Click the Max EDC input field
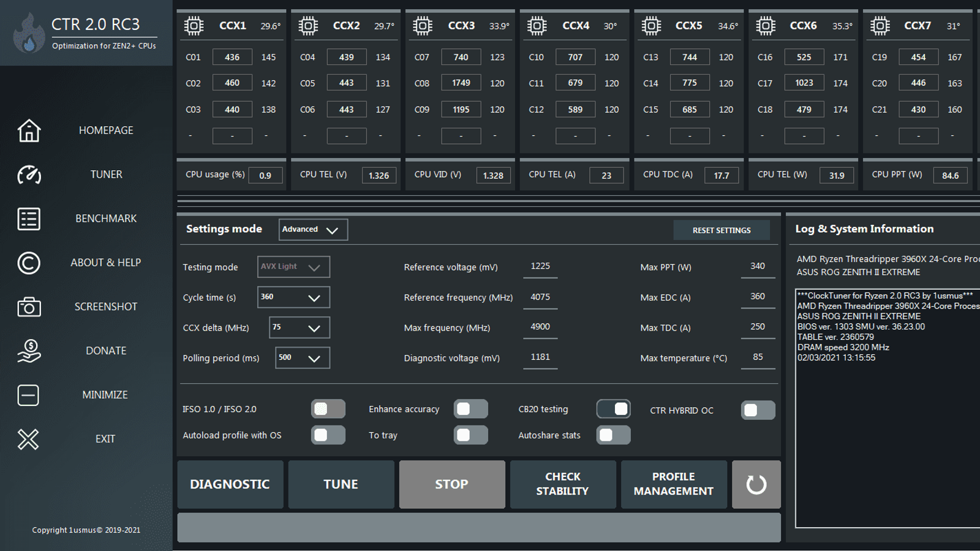The width and height of the screenshot is (980, 551). [x=758, y=297]
